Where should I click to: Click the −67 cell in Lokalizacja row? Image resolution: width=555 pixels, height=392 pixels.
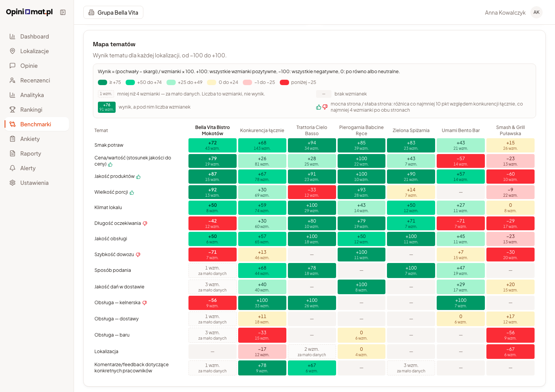(x=510, y=352)
